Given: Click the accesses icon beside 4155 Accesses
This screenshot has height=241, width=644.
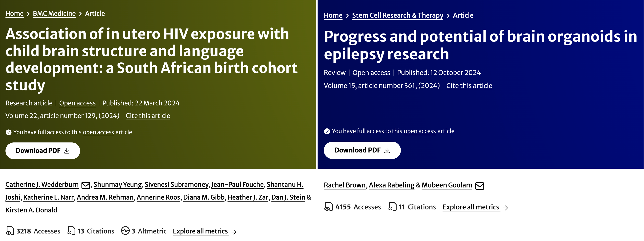Looking at the screenshot, I should tap(328, 207).
